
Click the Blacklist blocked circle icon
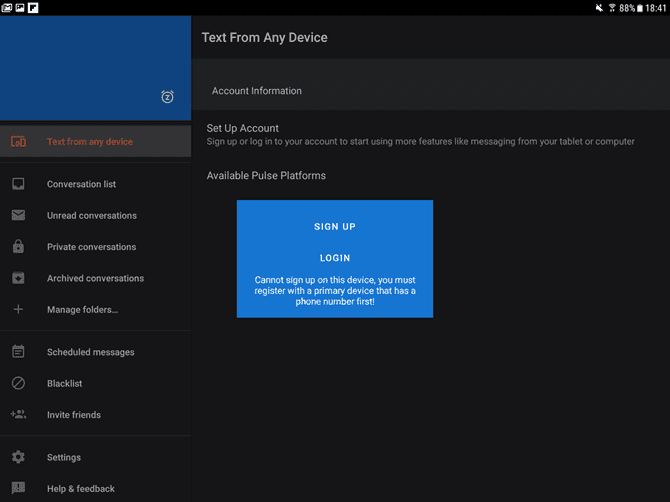click(x=18, y=383)
